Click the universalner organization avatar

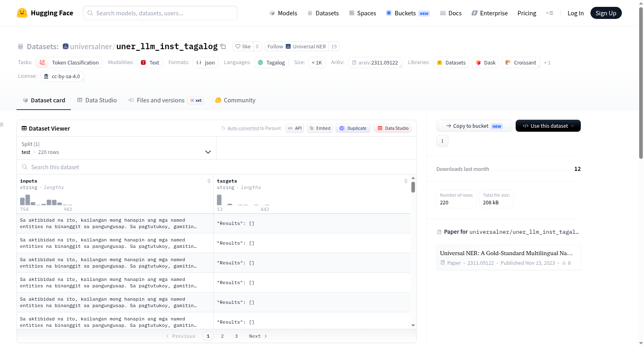pyautogui.click(x=66, y=46)
